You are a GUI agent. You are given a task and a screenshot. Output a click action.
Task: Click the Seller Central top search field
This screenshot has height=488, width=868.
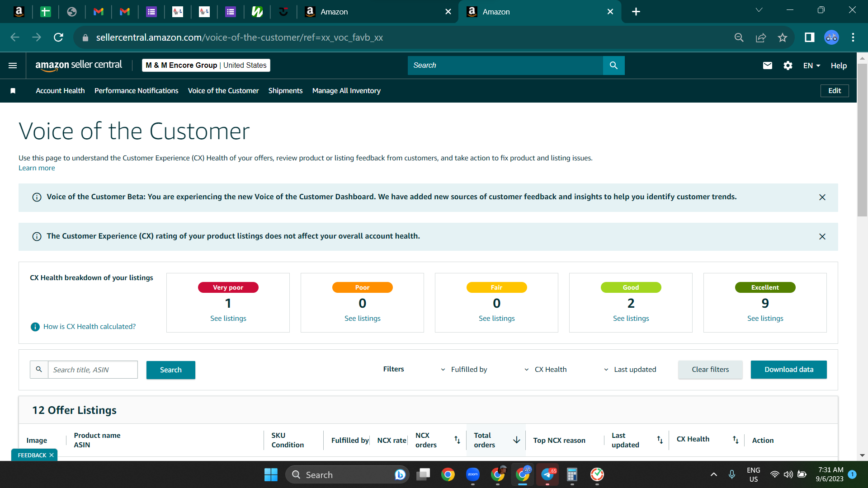coord(505,66)
